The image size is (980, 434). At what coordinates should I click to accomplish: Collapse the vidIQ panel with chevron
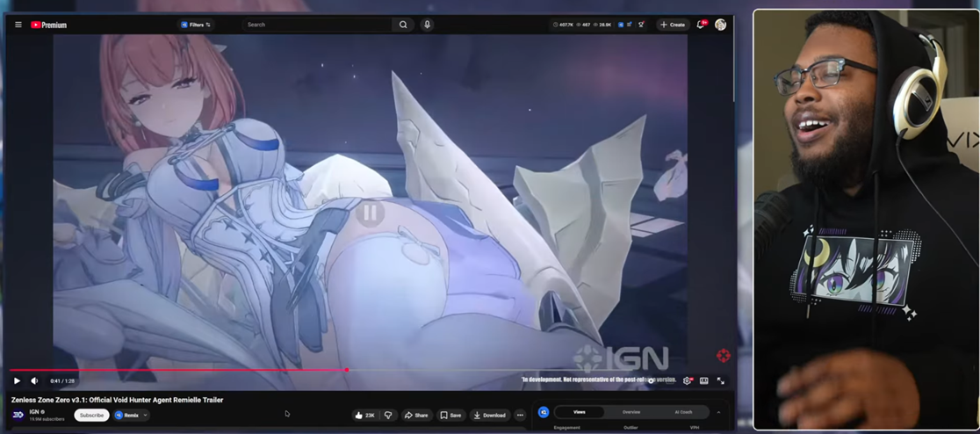tap(718, 412)
